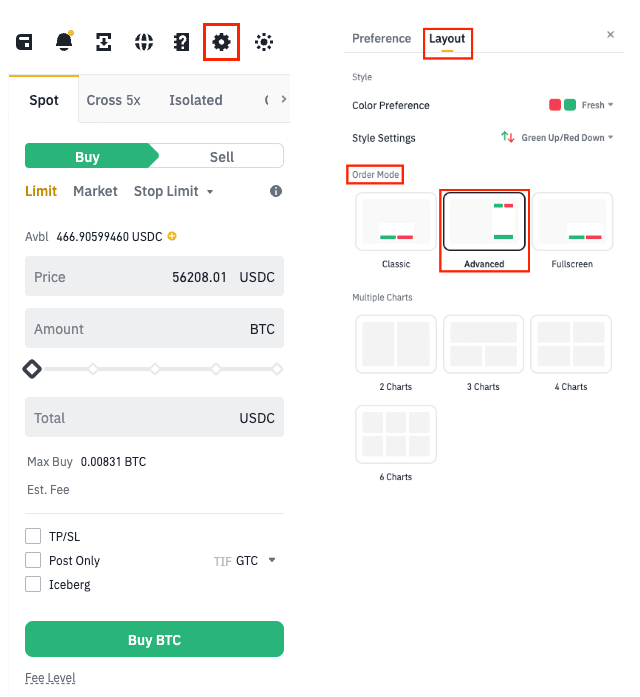Click the deposit plus icon next to USDC balance

coord(172,236)
